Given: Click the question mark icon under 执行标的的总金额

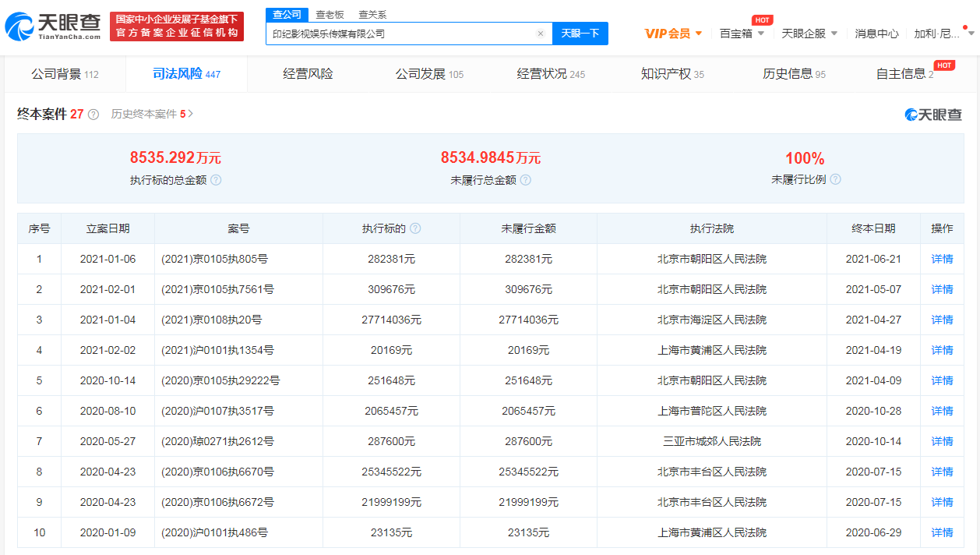Looking at the screenshot, I should pyautogui.click(x=217, y=180).
